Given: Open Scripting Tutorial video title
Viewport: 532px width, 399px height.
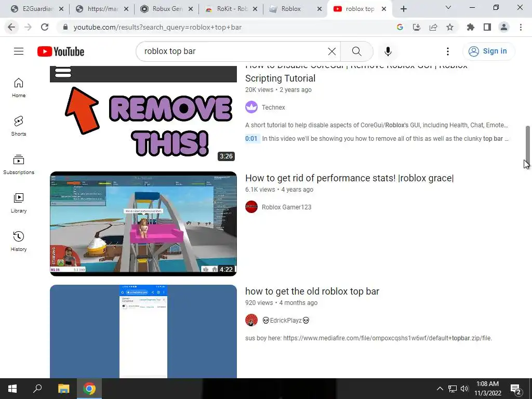Looking at the screenshot, I should 356,72.
